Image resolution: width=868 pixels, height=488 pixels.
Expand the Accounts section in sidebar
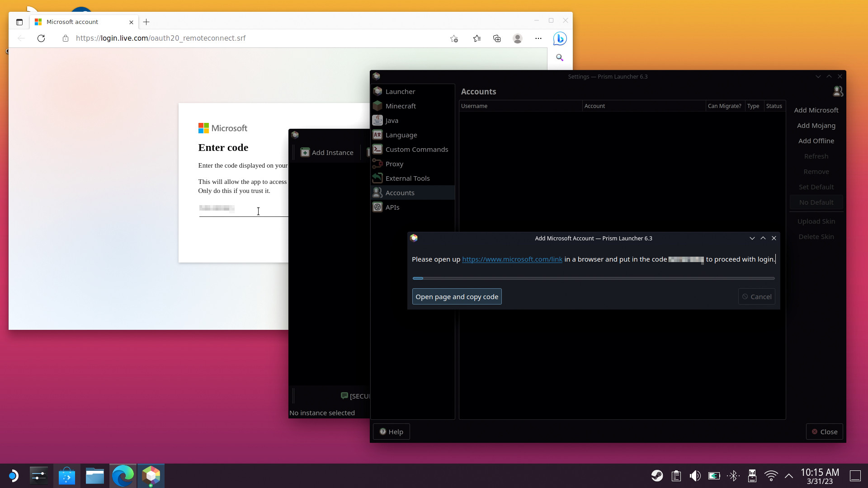[x=400, y=192]
